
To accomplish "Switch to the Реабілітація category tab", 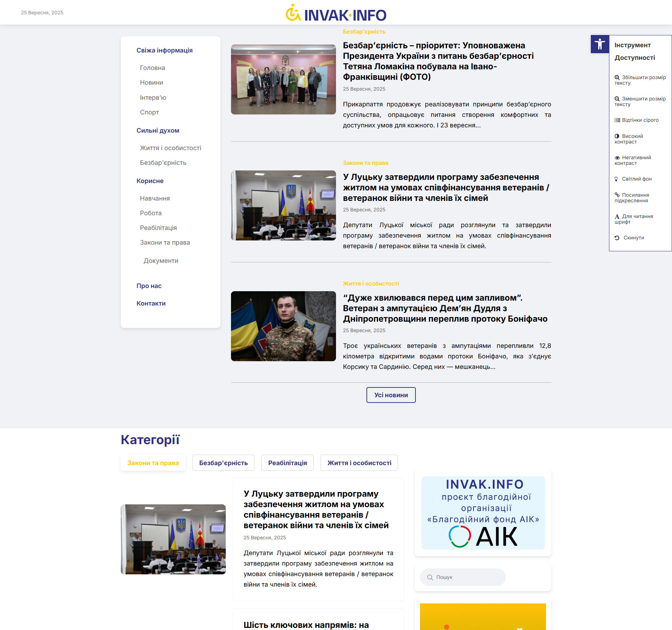I will coord(287,463).
